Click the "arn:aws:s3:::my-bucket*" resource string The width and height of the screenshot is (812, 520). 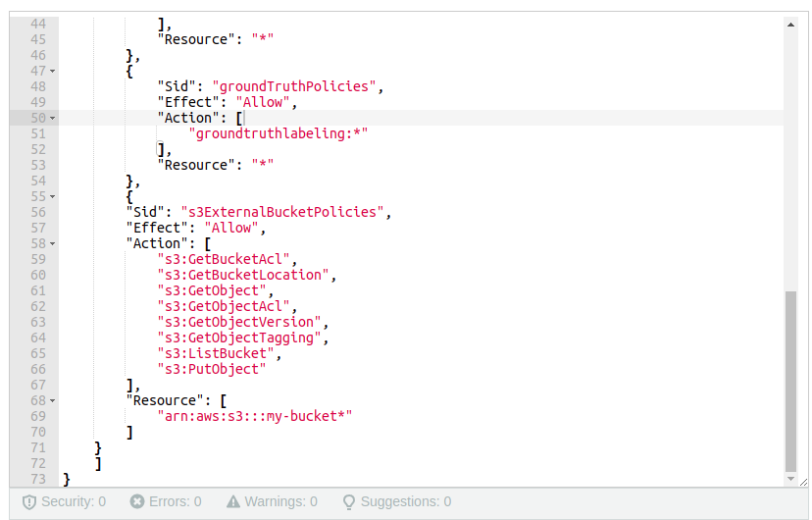255,416
